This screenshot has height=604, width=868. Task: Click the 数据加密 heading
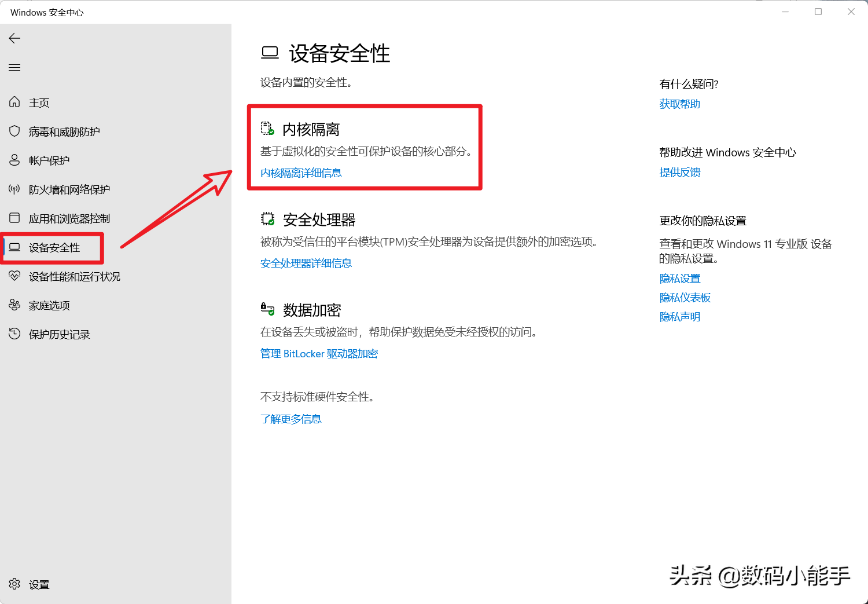(312, 310)
